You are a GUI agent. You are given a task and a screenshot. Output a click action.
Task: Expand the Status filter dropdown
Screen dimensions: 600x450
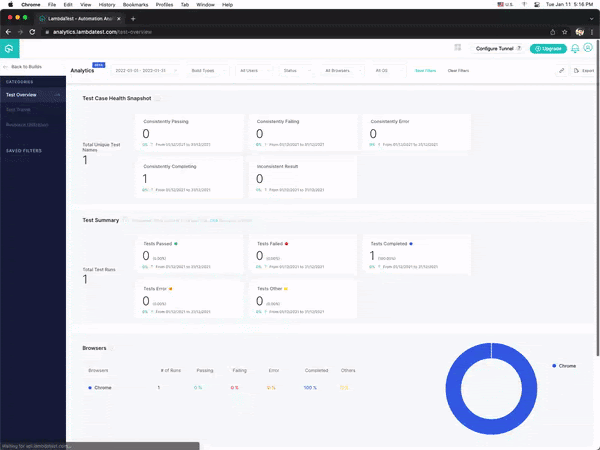coord(296,71)
